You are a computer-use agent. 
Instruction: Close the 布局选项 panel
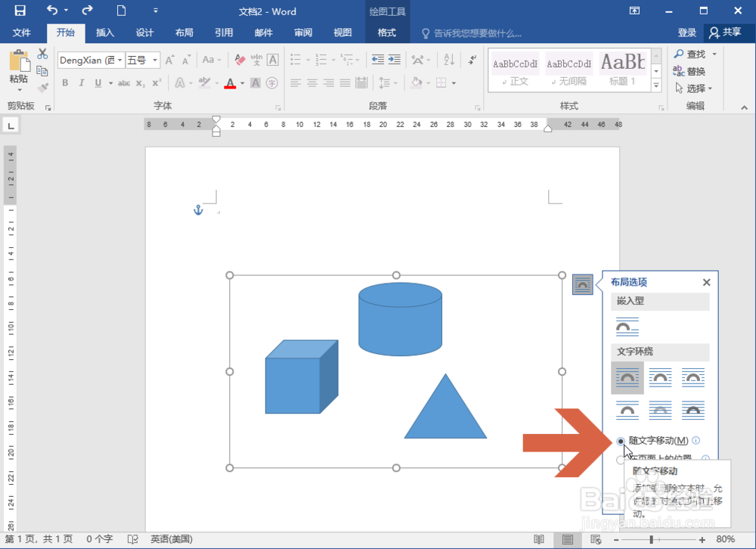[x=706, y=282]
